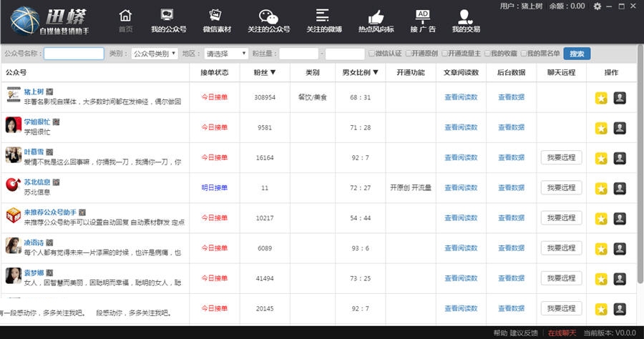This screenshot has width=644, height=339.
Task: Sort by the 粉丝 column header
Action: 264,72
